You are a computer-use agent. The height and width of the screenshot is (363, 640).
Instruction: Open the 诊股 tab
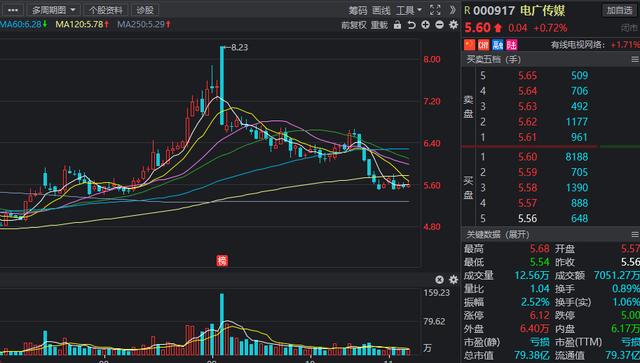tap(145, 10)
